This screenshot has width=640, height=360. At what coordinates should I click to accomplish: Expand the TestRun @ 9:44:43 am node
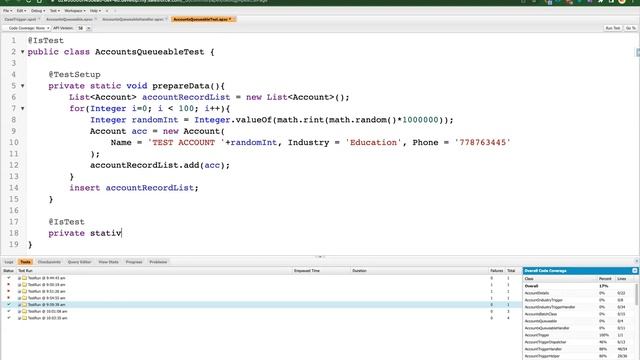tap(19, 278)
